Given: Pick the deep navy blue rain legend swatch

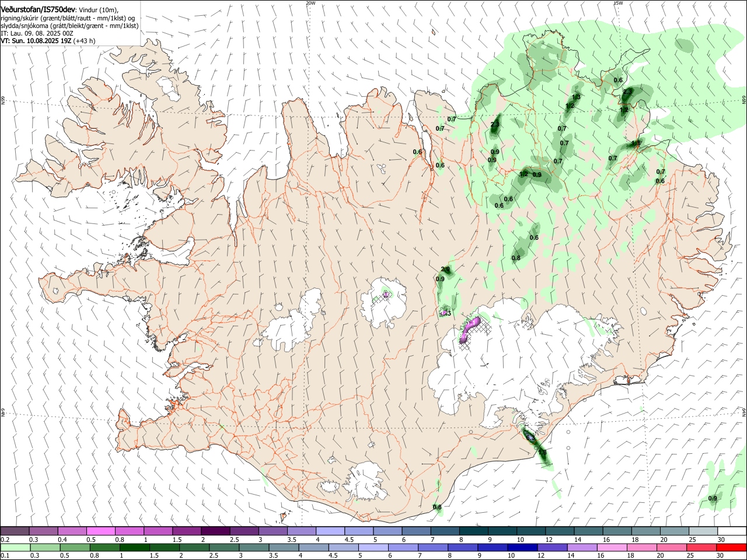Looking at the screenshot, I should [x=521, y=548].
